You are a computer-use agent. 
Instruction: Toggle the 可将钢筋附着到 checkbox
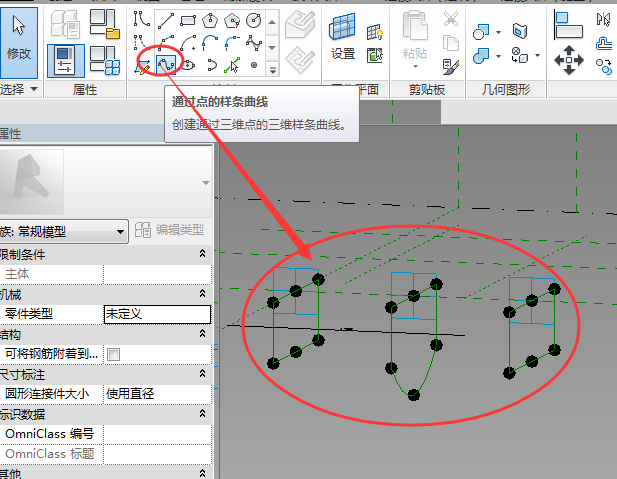[x=113, y=354]
